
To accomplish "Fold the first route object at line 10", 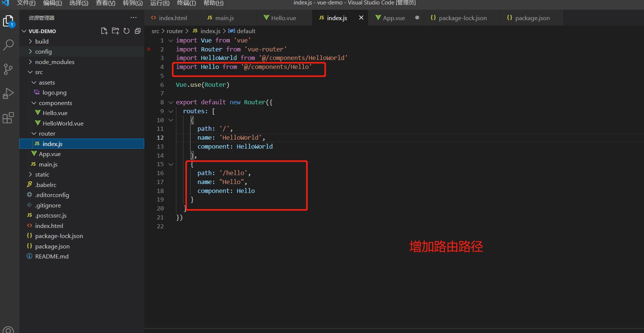I will (x=171, y=120).
